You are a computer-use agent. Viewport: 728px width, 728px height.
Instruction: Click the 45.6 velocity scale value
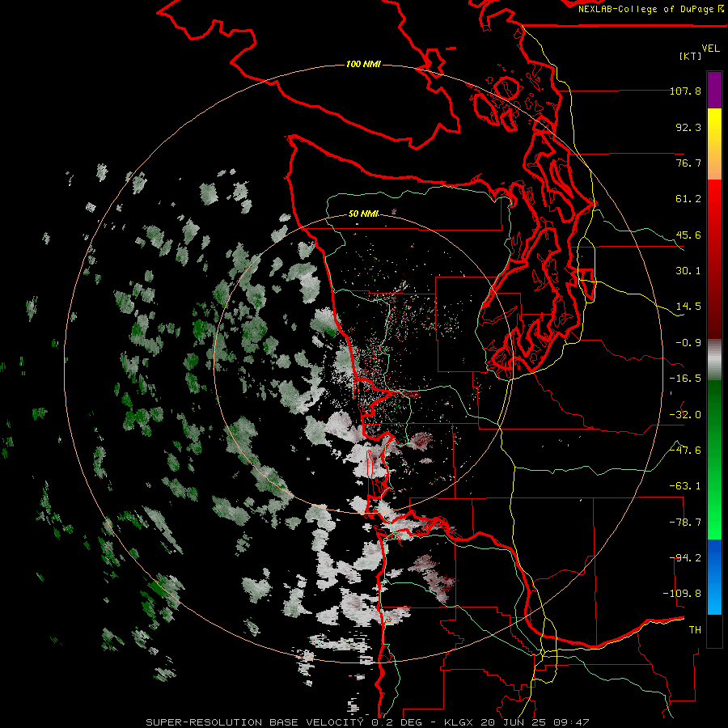point(688,235)
